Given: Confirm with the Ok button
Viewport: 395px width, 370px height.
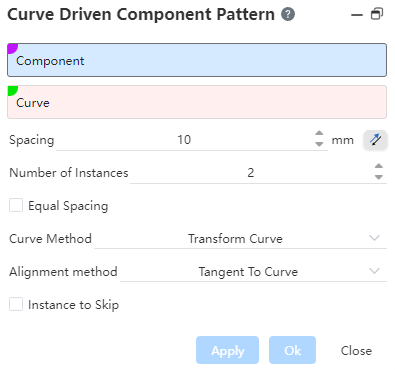Looking at the screenshot, I should point(292,350).
